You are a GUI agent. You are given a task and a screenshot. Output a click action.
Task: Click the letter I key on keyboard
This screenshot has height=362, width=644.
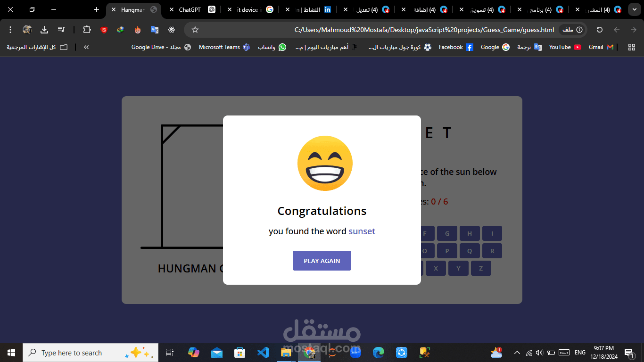pos(492,233)
